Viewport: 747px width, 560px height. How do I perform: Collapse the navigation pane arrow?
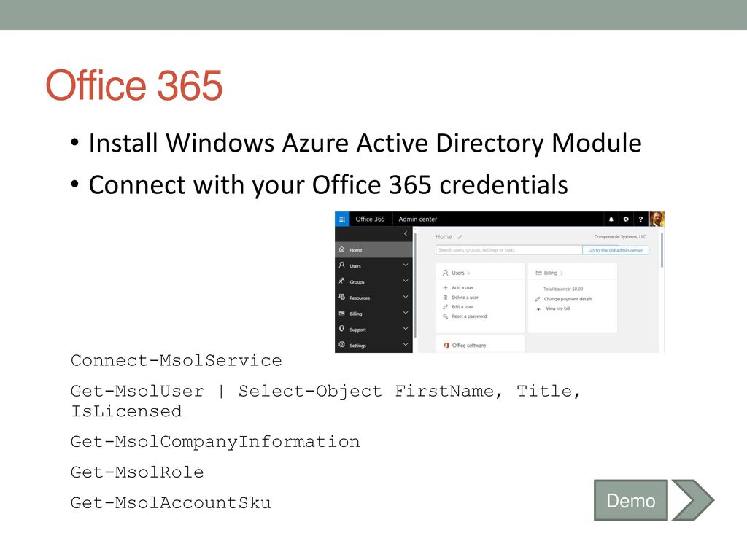[406, 234]
